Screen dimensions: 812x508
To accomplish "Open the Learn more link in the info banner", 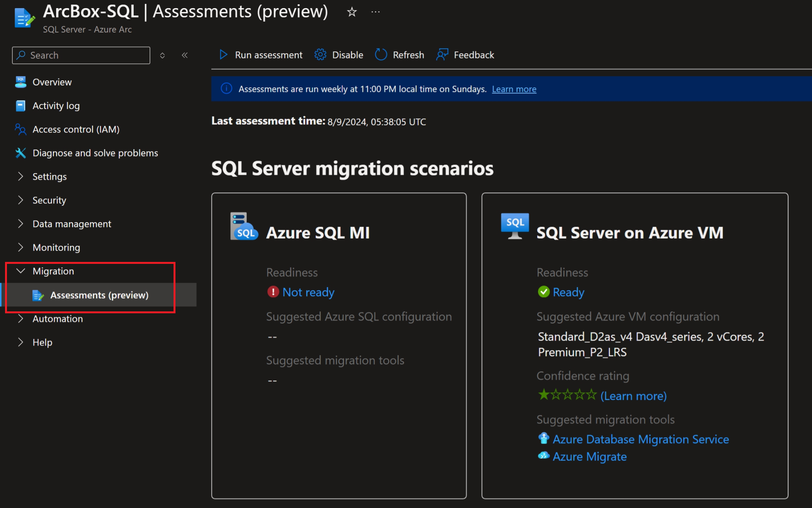I will [514, 89].
